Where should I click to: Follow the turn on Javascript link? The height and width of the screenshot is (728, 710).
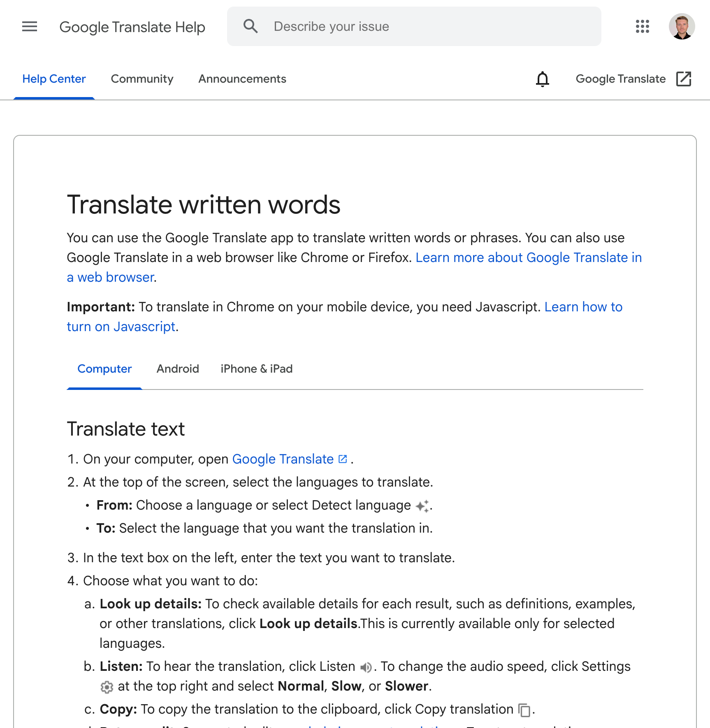(x=121, y=327)
